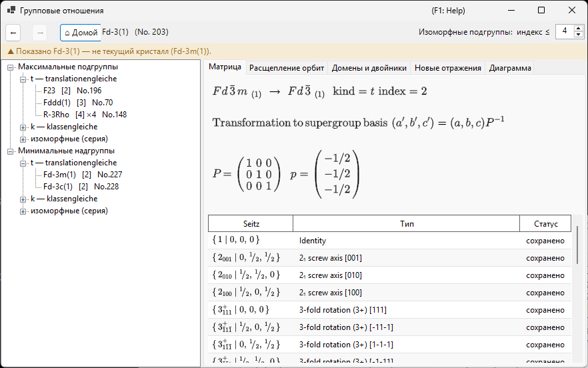The image size is (588, 368).
Task: Select Максимальные подгруппы tree label
Action: click(x=68, y=67)
